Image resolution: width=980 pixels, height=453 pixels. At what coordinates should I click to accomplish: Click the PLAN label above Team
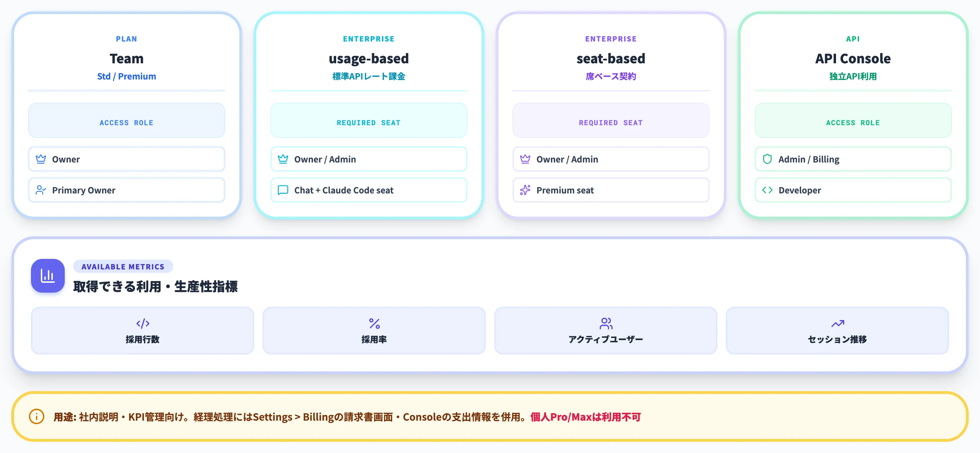(127, 39)
